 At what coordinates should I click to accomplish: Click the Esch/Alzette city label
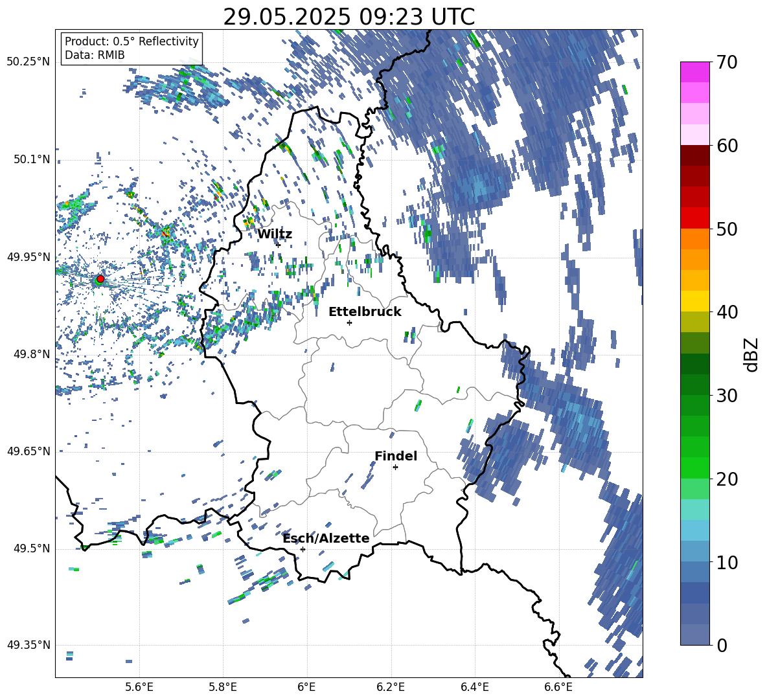pos(326,539)
